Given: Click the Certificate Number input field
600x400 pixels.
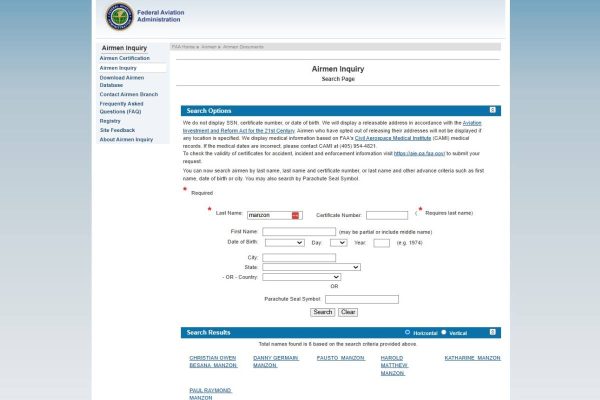Looking at the screenshot, I should coord(387,216).
